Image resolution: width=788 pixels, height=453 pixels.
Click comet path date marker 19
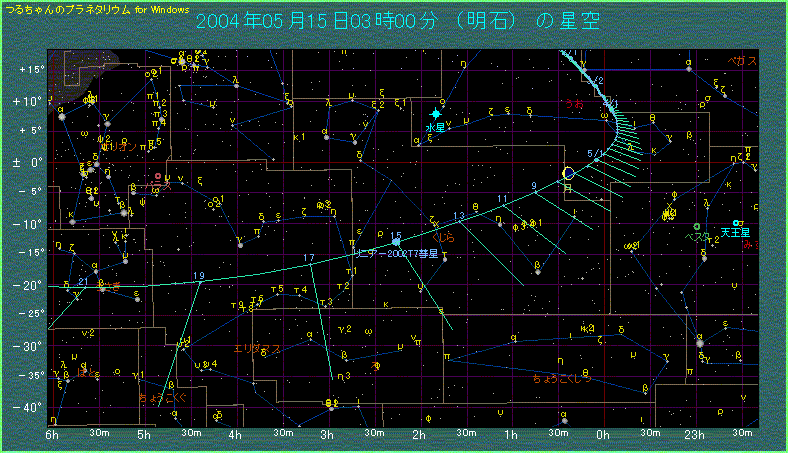click(x=200, y=276)
